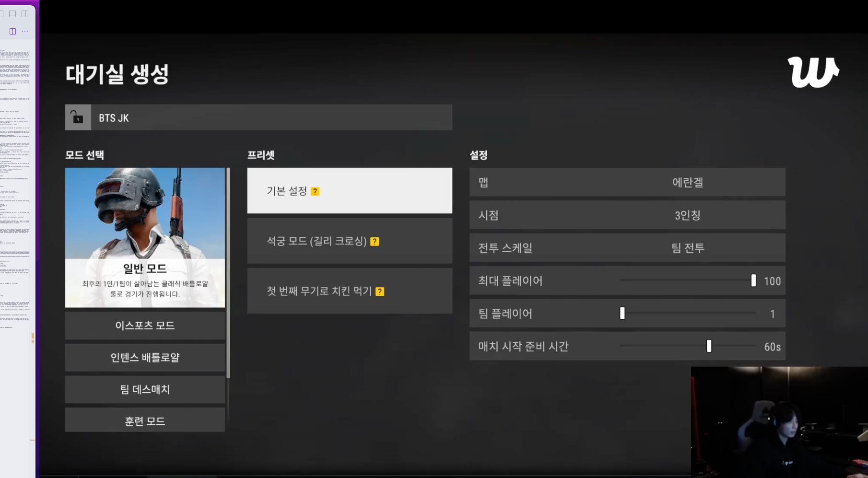Open the three-dots menu in the left window
868x478 pixels.
click(x=25, y=31)
